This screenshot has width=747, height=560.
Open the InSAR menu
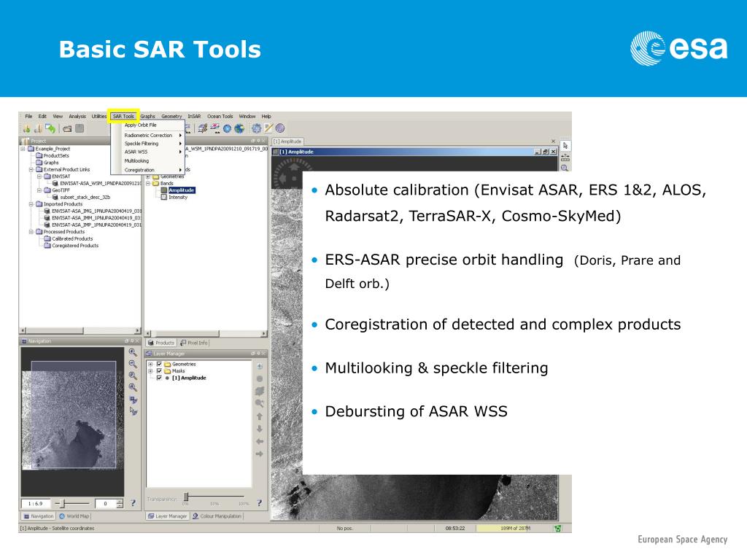[x=194, y=116]
